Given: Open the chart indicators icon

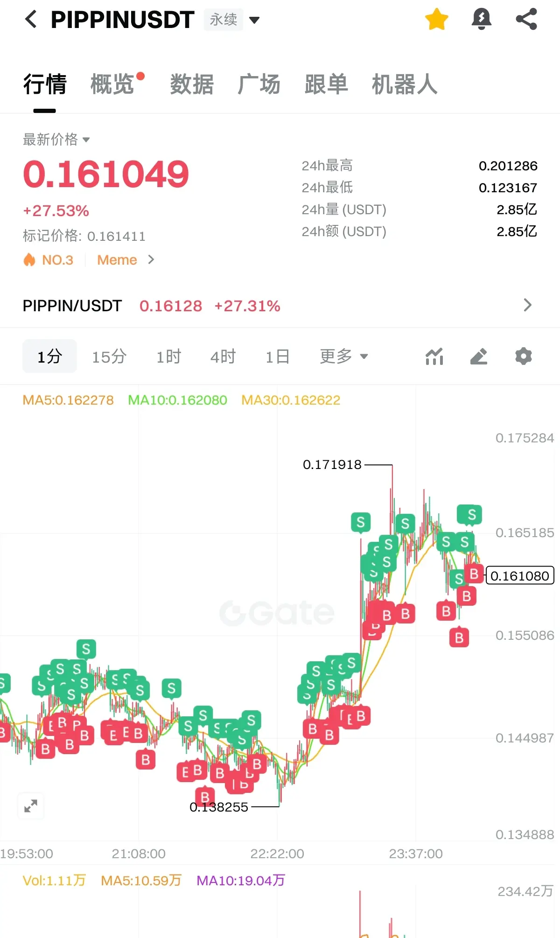Looking at the screenshot, I should (x=434, y=357).
